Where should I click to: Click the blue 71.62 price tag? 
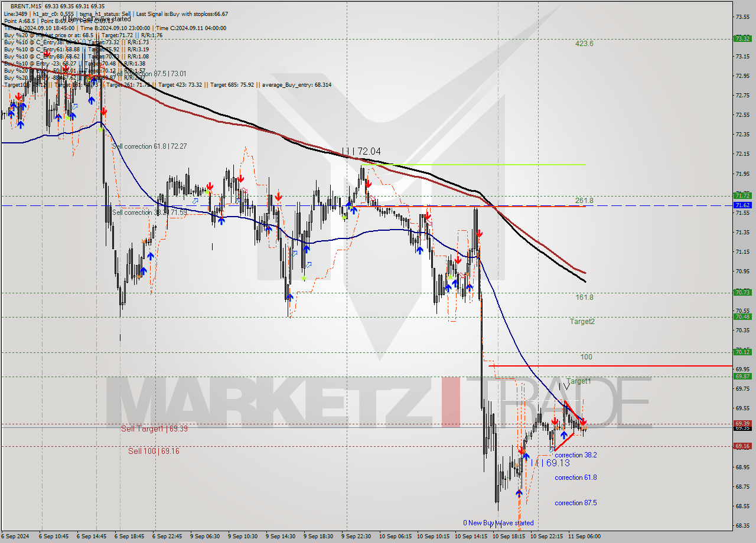tap(742, 205)
